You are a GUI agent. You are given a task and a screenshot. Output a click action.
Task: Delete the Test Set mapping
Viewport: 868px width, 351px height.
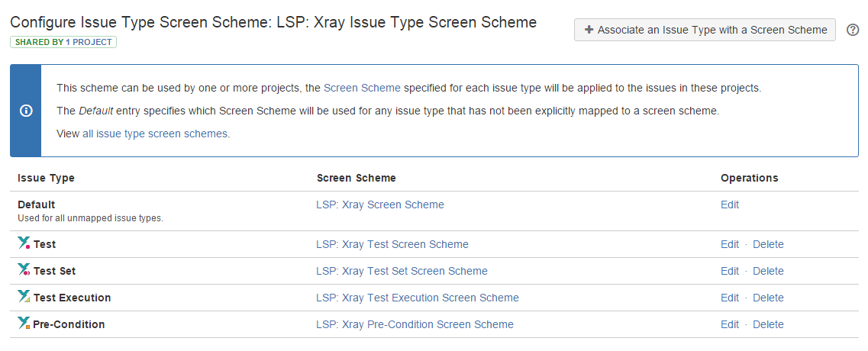coord(768,271)
